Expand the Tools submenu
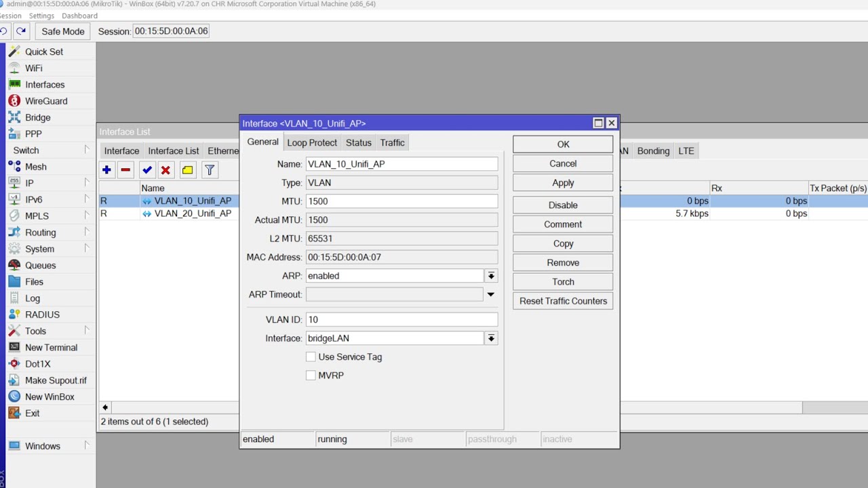868x488 pixels. (87, 331)
